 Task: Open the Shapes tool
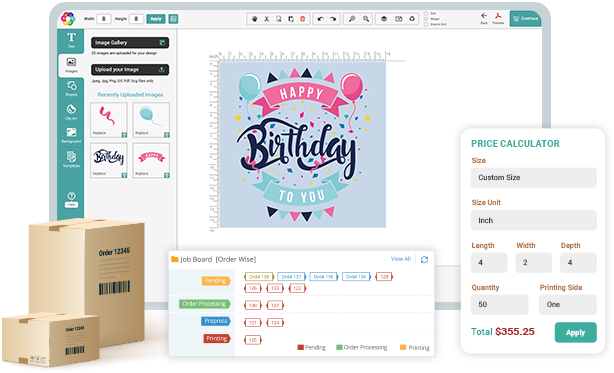[x=71, y=88]
